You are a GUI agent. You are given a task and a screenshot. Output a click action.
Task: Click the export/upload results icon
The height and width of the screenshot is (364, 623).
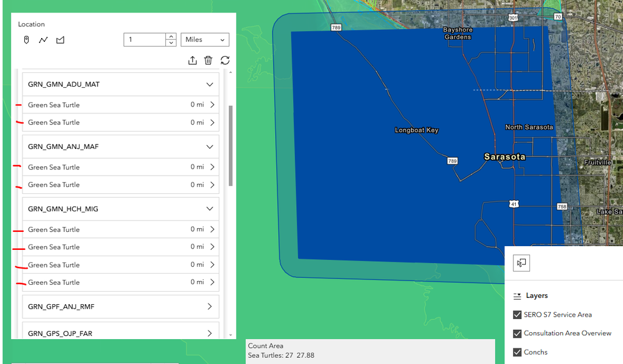(194, 60)
